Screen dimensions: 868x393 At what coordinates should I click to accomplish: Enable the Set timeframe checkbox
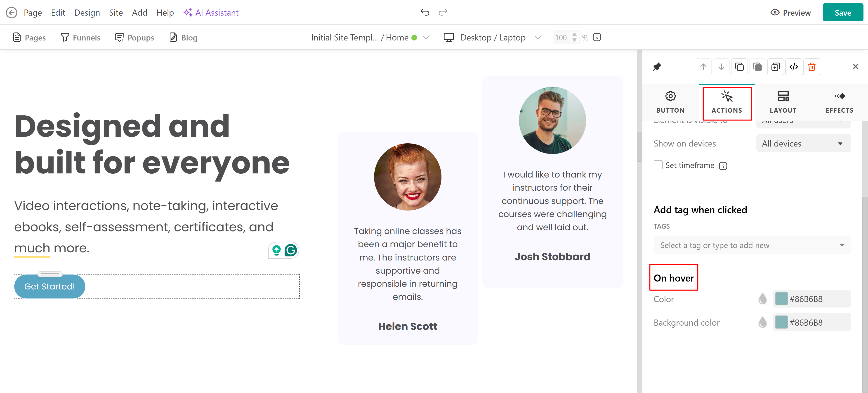(658, 165)
